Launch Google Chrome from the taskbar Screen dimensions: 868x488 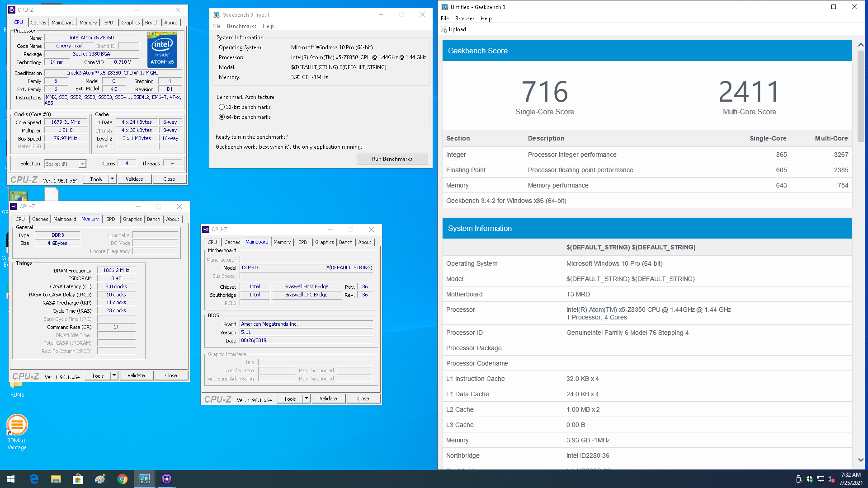(122, 479)
